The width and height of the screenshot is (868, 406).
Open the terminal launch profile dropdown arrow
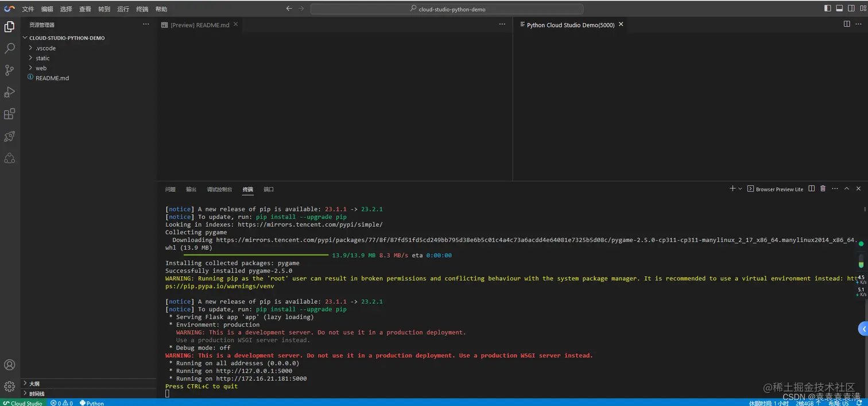click(740, 188)
